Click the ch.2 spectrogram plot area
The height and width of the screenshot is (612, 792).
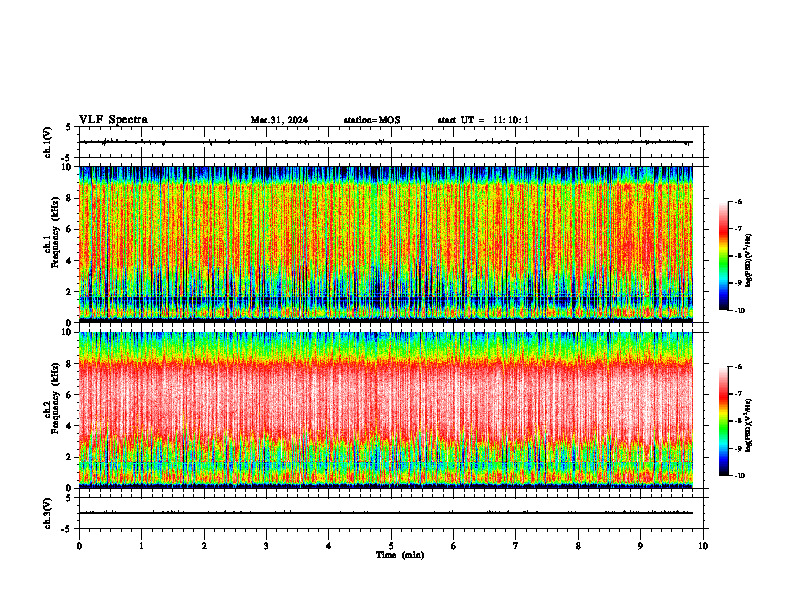coord(386,410)
